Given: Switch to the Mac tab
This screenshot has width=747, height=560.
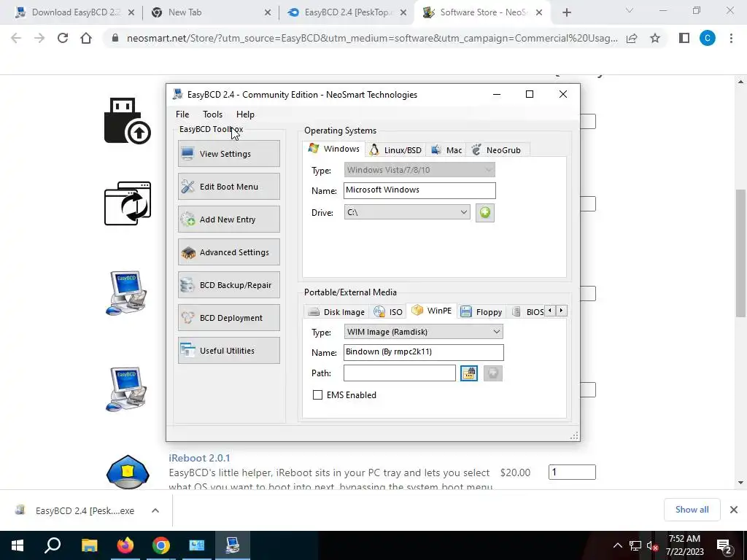Looking at the screenshot, I should (446, 150).
